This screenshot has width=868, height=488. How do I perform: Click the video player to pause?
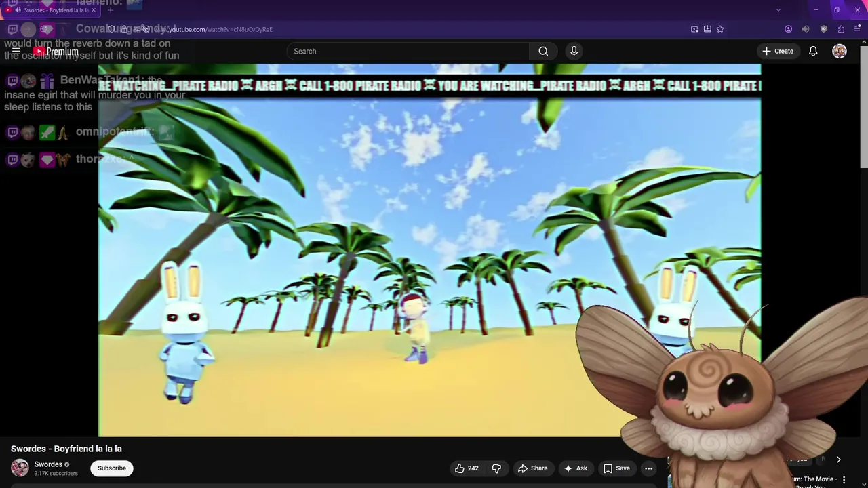click(429, 251)
